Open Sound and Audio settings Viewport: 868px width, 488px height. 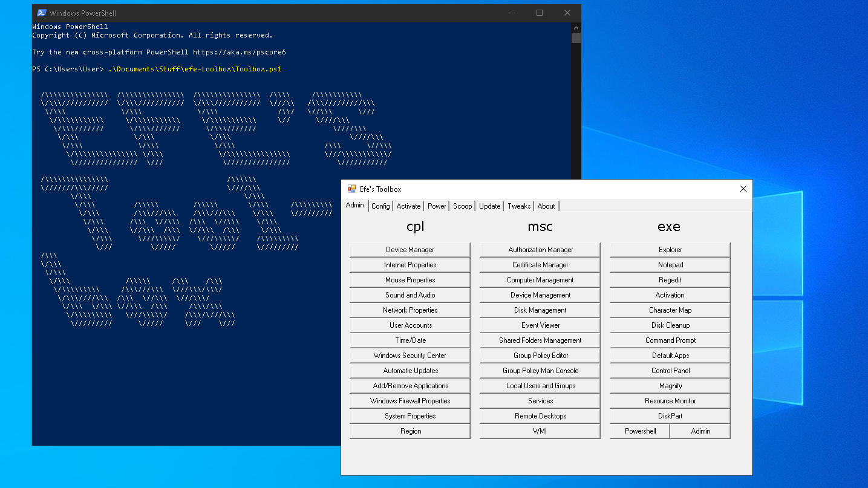410,295
